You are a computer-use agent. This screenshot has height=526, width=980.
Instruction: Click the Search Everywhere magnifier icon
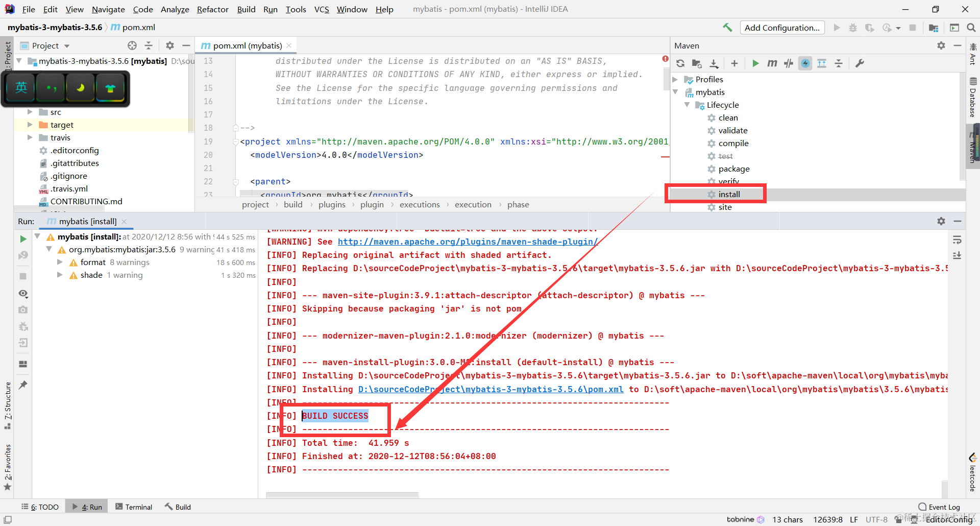click(x=971, y=28)
